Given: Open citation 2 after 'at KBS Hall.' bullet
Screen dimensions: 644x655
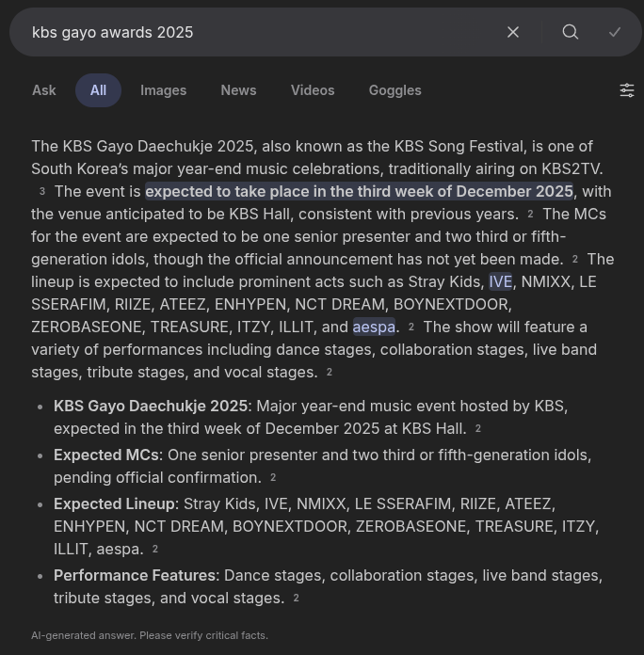Looking at the screenshot, I should click(478, 428).
